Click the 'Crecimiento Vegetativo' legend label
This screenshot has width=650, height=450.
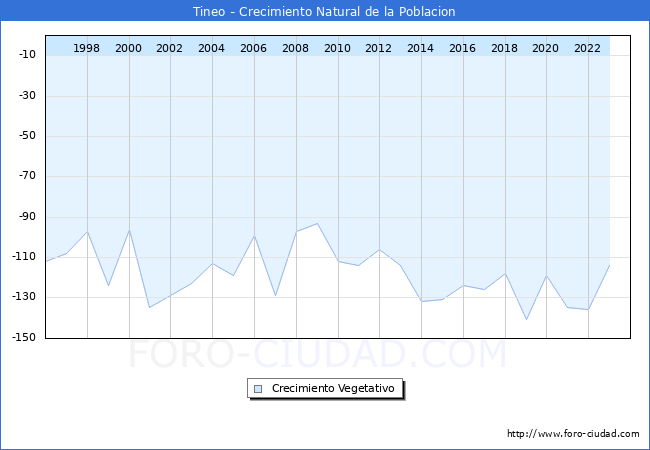pos(333,388)
